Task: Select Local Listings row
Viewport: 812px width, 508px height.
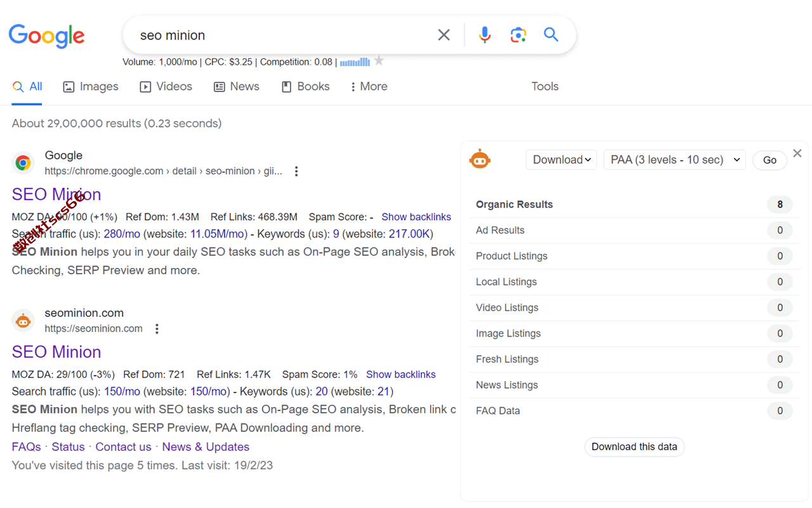Action: pyautogui.click(x=634, y=282)
